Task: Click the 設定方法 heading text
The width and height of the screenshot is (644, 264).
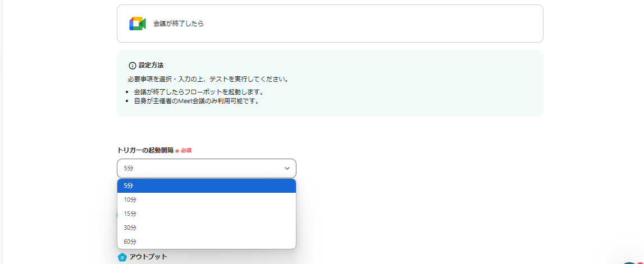Action: 152,66
